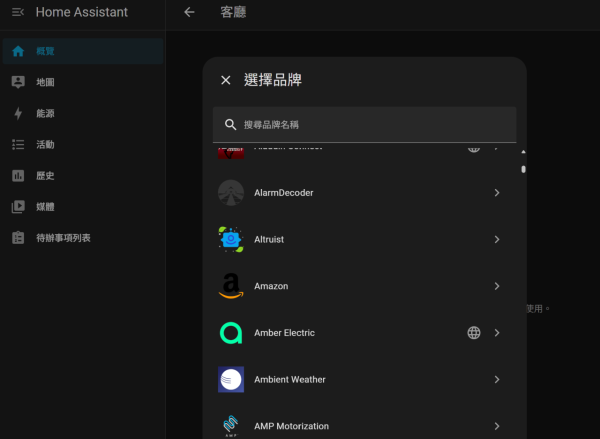The width and height of the screenshot is (600, 439).
Task: Click the home icon next to 概覽
Action: [x=18, y=51]
